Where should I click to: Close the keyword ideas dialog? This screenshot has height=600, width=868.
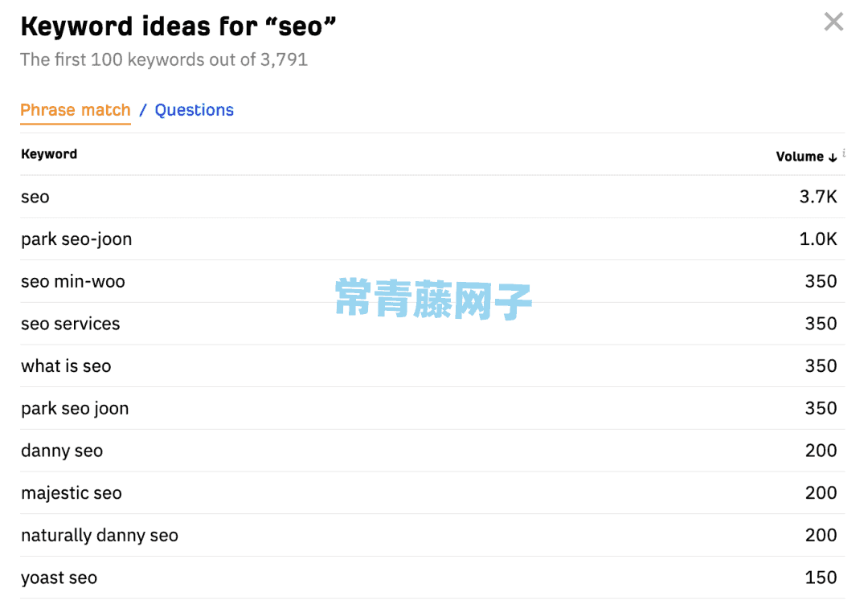click(833, 22)
